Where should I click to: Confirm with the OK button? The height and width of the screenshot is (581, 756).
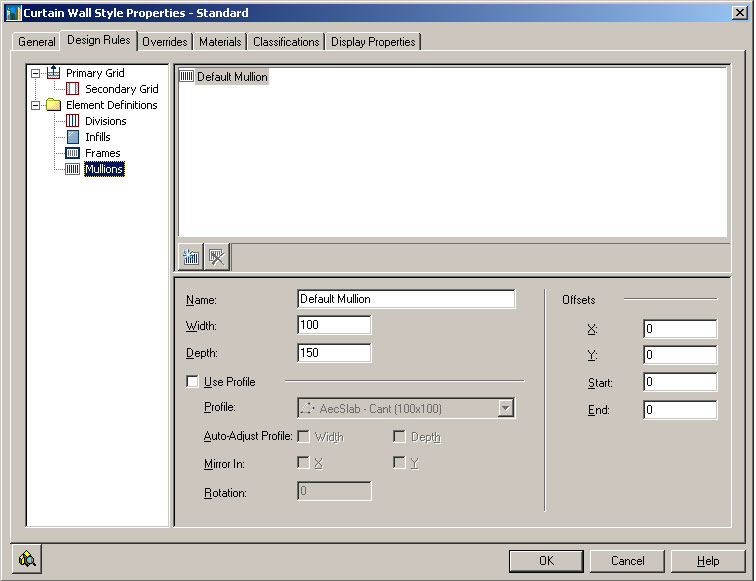(546, 561)
